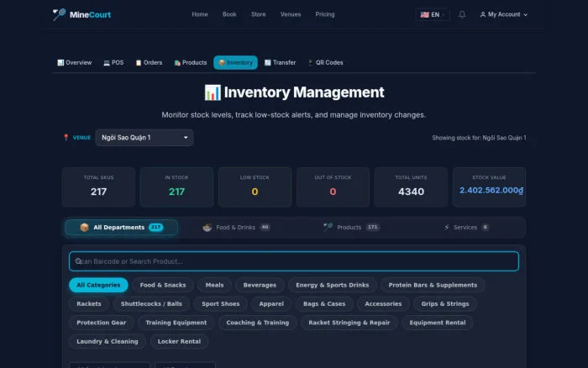Filter by Bags & Cases category
This screenshot has width=588, height=368.
click(324, 304)
